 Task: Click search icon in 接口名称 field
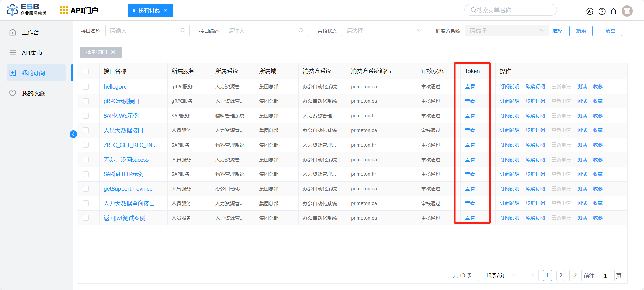coord(183,30)
